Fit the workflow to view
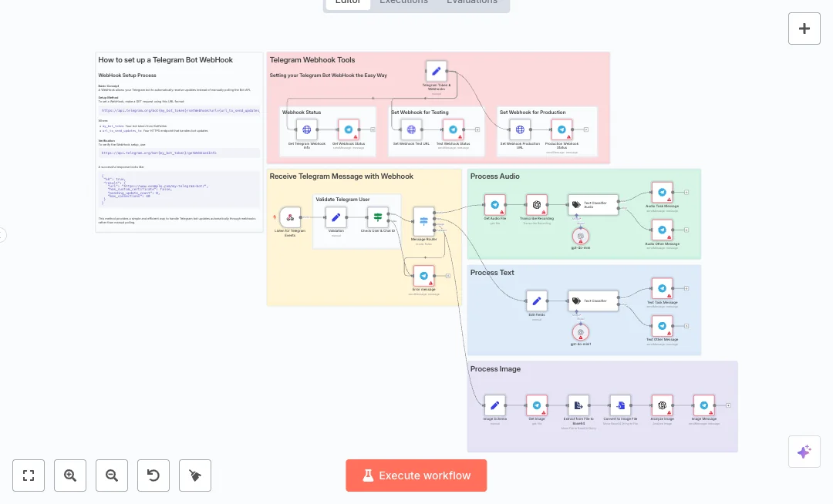This screenshot has width=833, height=504. (x=29, y=475)
